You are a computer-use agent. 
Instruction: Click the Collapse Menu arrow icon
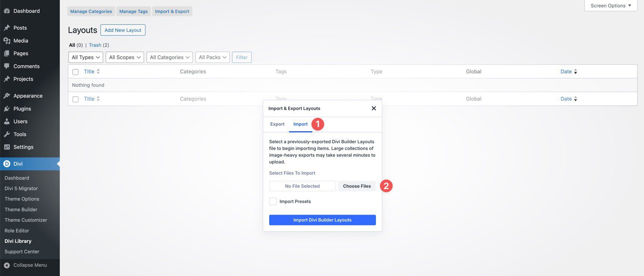[7, 265]
